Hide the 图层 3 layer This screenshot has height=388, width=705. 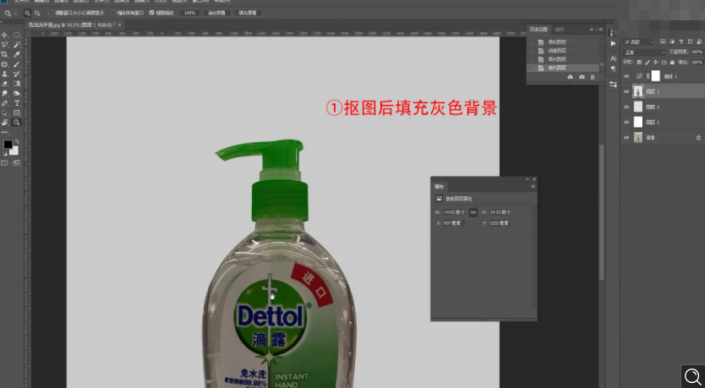[626, 107]
